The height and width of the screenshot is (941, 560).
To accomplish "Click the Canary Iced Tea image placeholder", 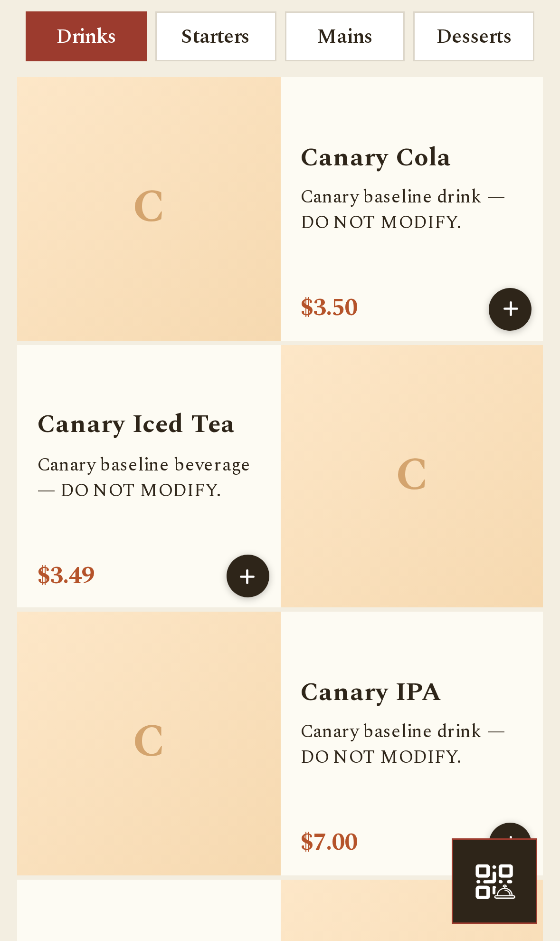I will [412, 476].
